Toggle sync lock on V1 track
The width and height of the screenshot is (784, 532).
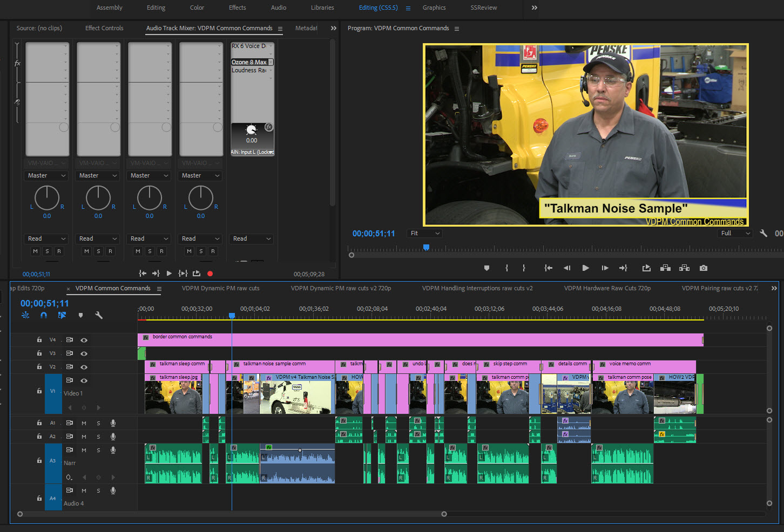click(70, 380)
